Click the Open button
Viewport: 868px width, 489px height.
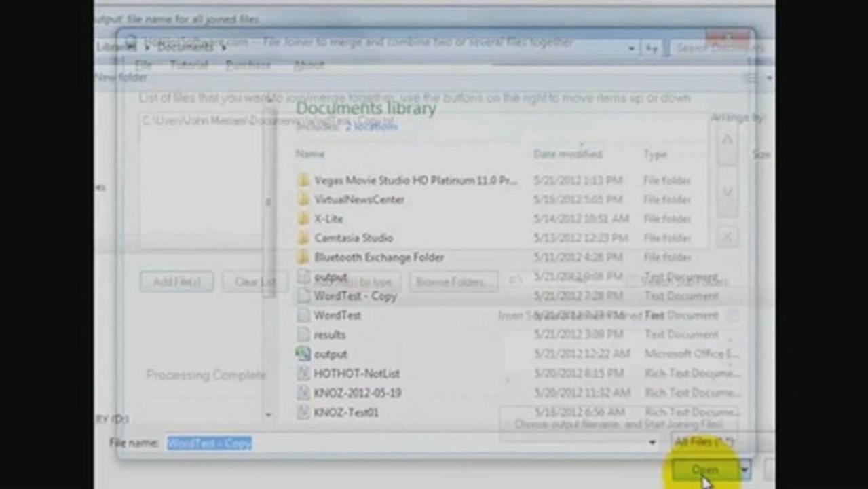pos(704,469)
